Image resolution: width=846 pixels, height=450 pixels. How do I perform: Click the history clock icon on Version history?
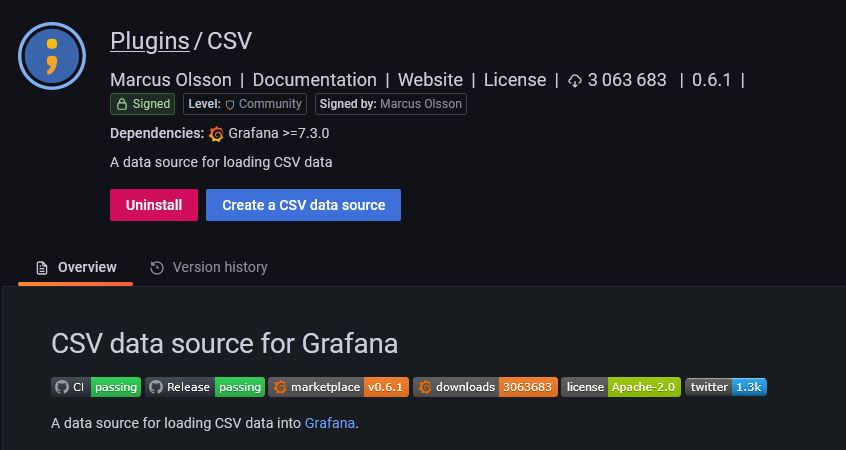157,268
